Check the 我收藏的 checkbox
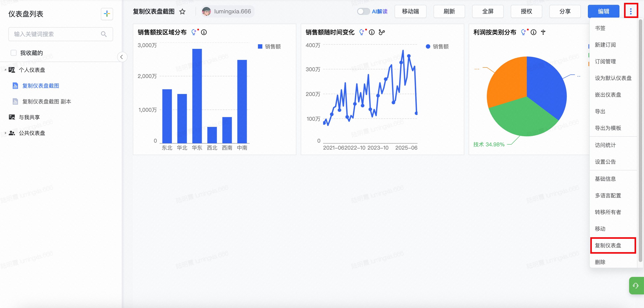This screenshot has width=644, height=308. click(14, 53)
